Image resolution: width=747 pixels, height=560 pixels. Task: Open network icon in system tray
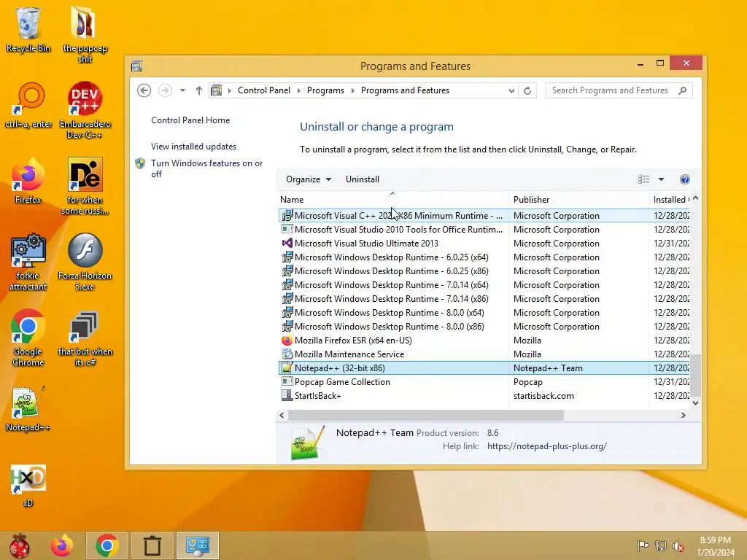coord(661,545)
